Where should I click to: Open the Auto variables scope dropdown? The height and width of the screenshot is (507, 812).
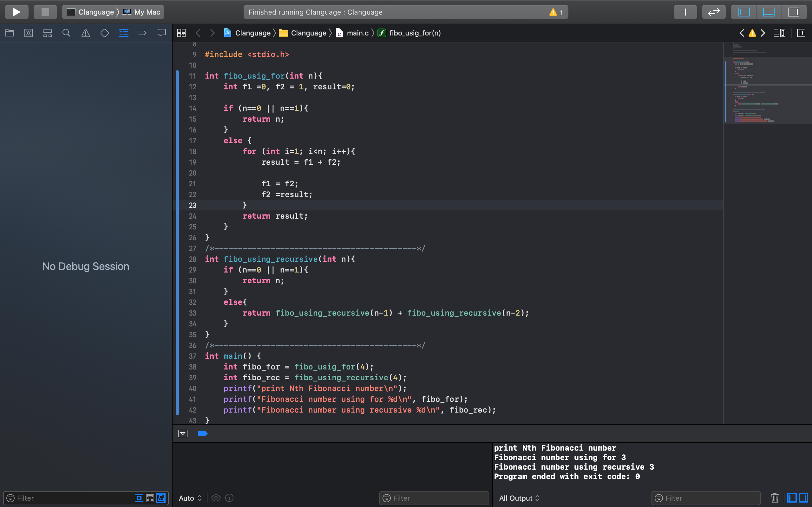pos(190,498)
